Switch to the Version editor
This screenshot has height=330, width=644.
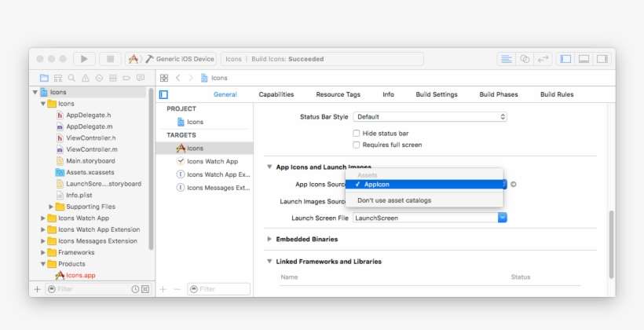[543, 59]
